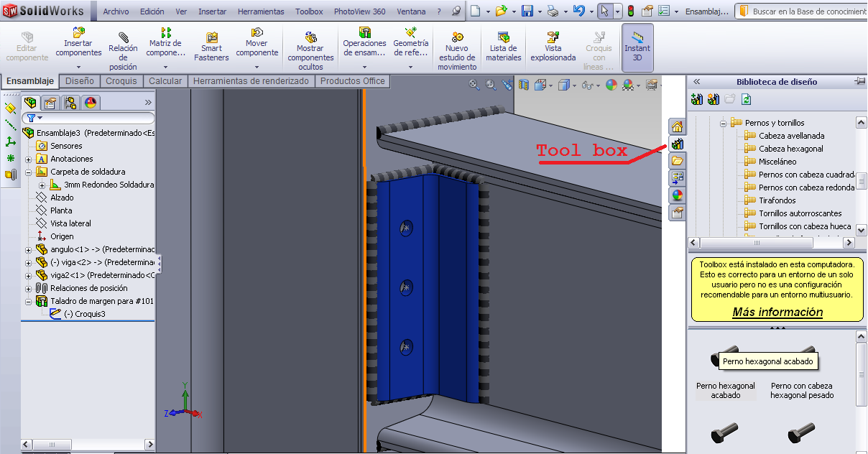The image size is (868, 454).
Task: Click the Mover componente icon
Action: [257, 33]
